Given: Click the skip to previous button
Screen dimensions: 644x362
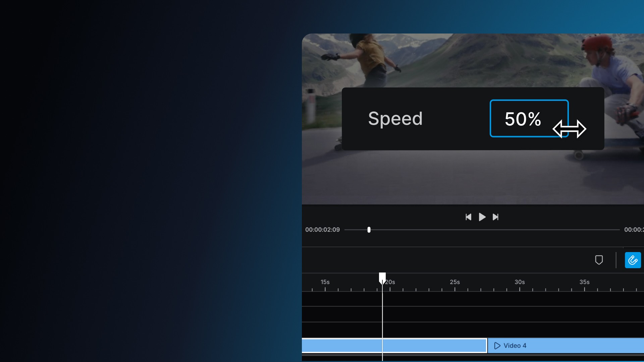Looking at the screenshot, I should point(468,217).
